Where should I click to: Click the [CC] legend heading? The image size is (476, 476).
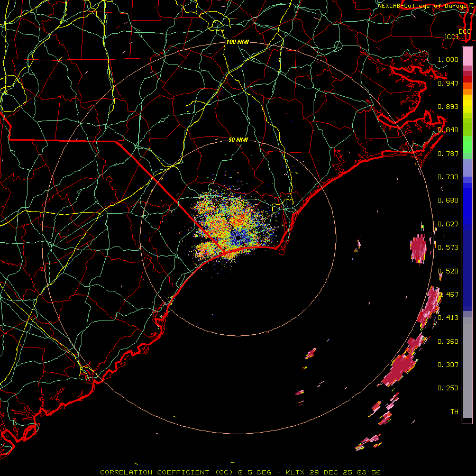coord(451,36)
